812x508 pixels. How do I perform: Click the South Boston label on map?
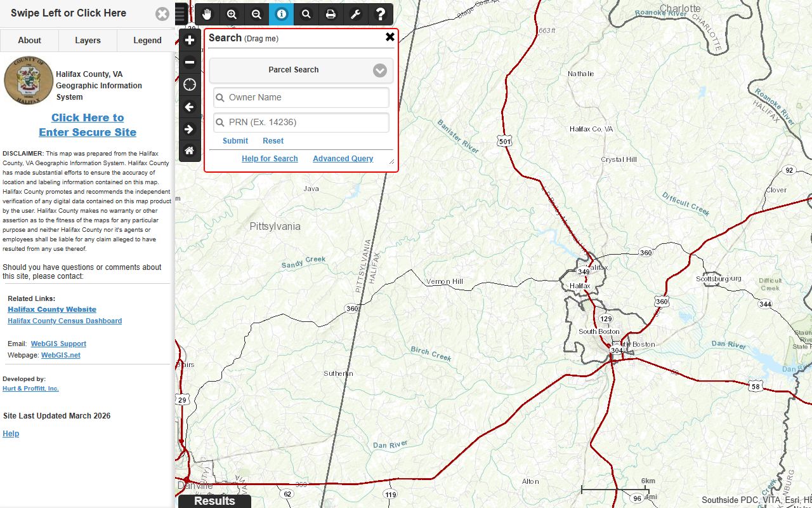[x=599, y=332]
